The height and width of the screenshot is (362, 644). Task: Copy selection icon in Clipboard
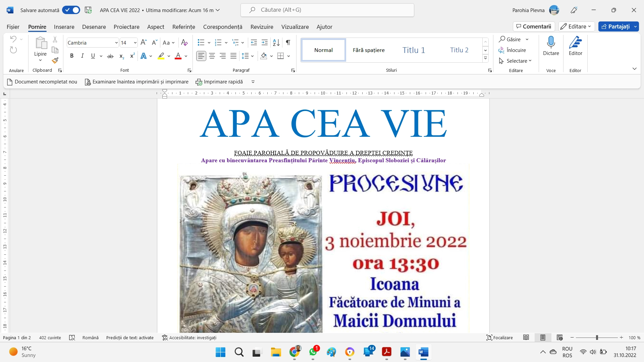(x=55, y=50)
